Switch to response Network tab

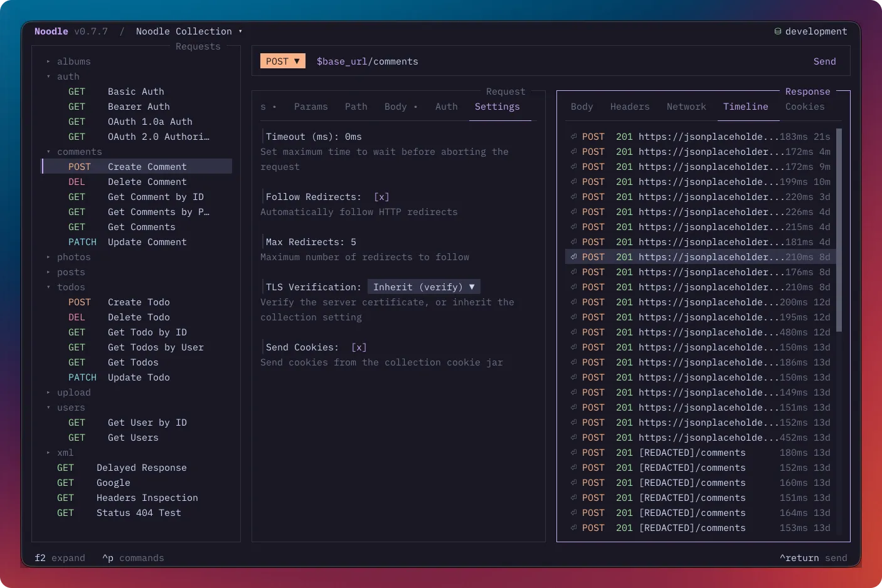(x=686, y=107)
